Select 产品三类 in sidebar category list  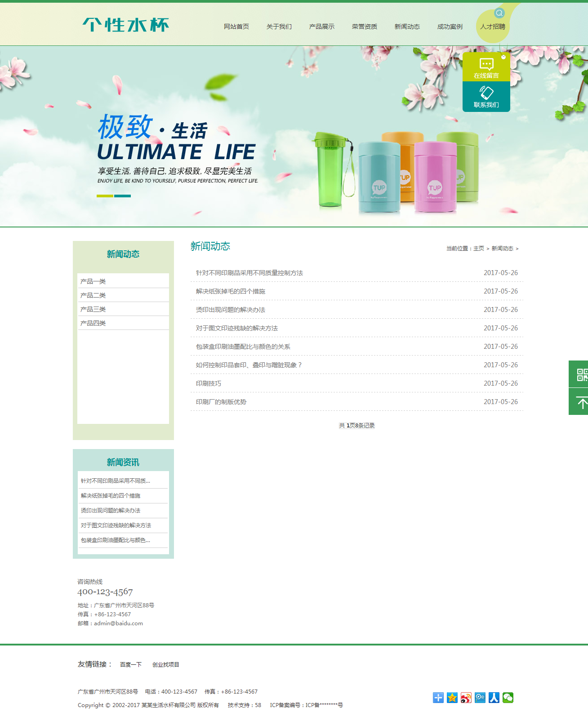[93, 309]
